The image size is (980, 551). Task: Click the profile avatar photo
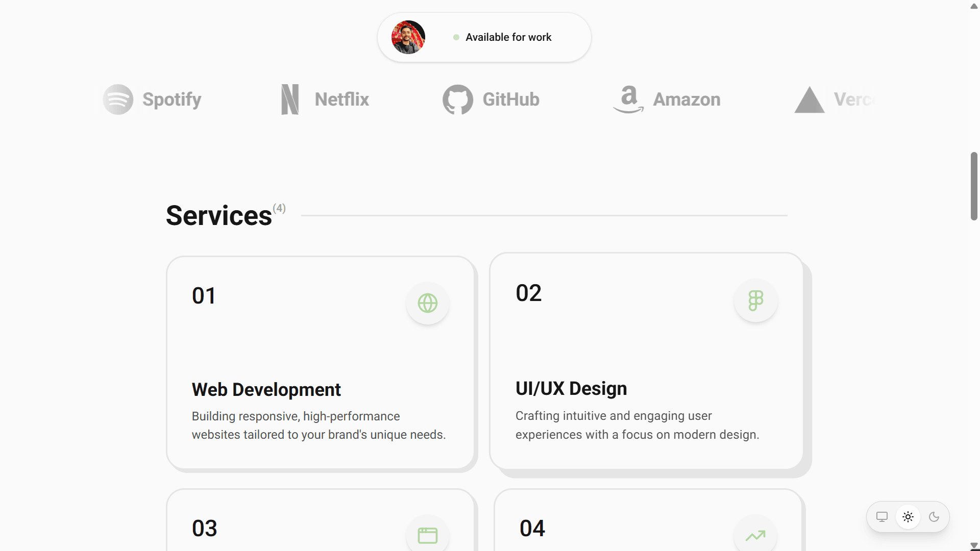(408, 37)
